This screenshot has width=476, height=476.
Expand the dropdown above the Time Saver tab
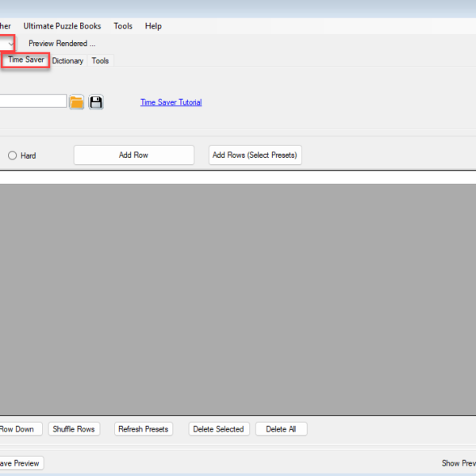point(8,43)
